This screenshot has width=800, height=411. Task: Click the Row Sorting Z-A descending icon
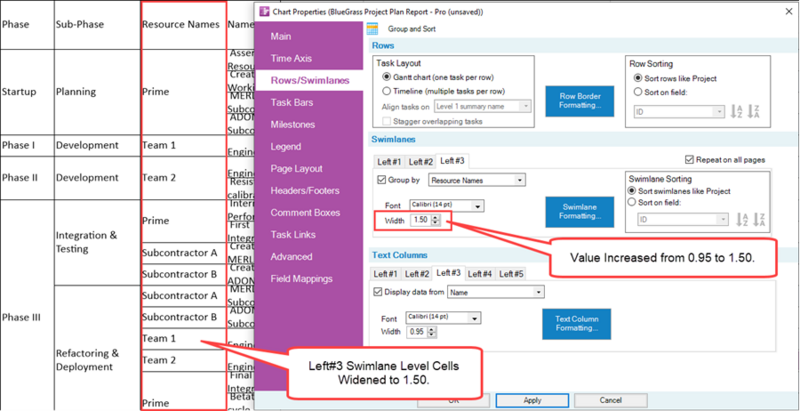(x=753, y=111)
